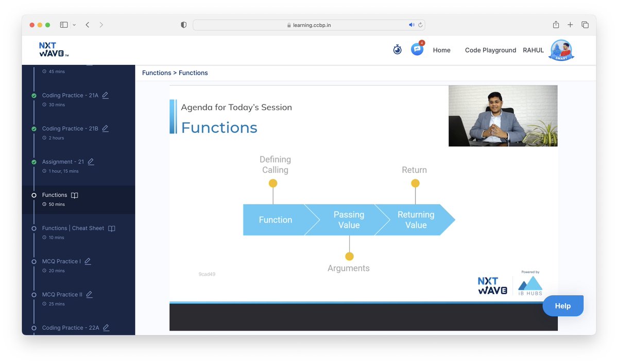Click progress circle for MCQ Practice II

(x=34, y=294)
